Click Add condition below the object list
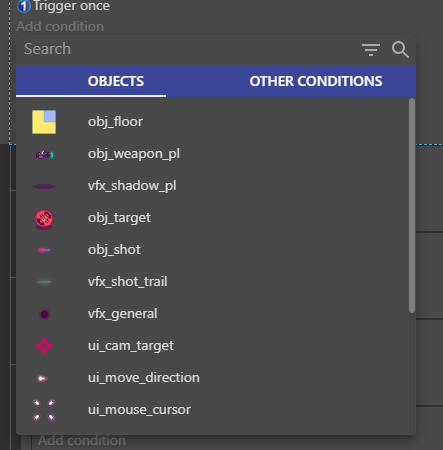Screen dimensions: 443x450 pyautogui.click(x=82, y=441)
